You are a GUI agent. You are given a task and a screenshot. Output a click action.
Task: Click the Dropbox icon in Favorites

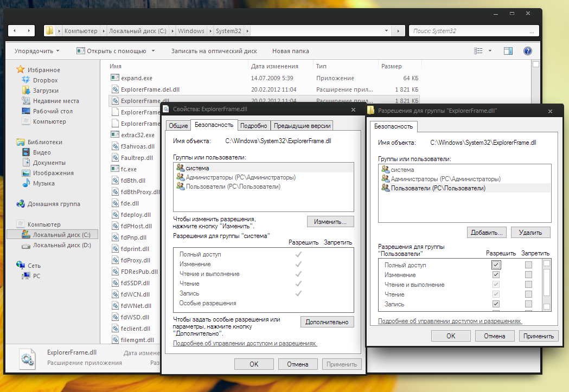(25, 80)
